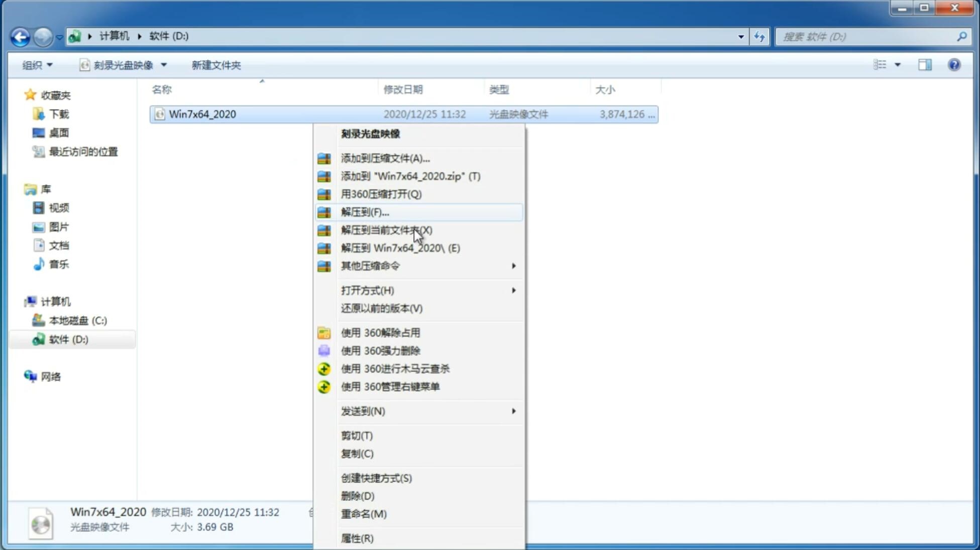Click 使用360解除占用 icon
Image resolution: width=980 pixels, height=550 pixels.
click(x=324, y=332)
